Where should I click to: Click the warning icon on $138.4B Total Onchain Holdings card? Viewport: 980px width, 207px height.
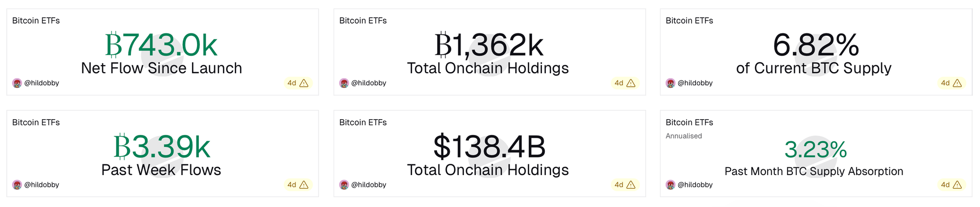point(631,185)
